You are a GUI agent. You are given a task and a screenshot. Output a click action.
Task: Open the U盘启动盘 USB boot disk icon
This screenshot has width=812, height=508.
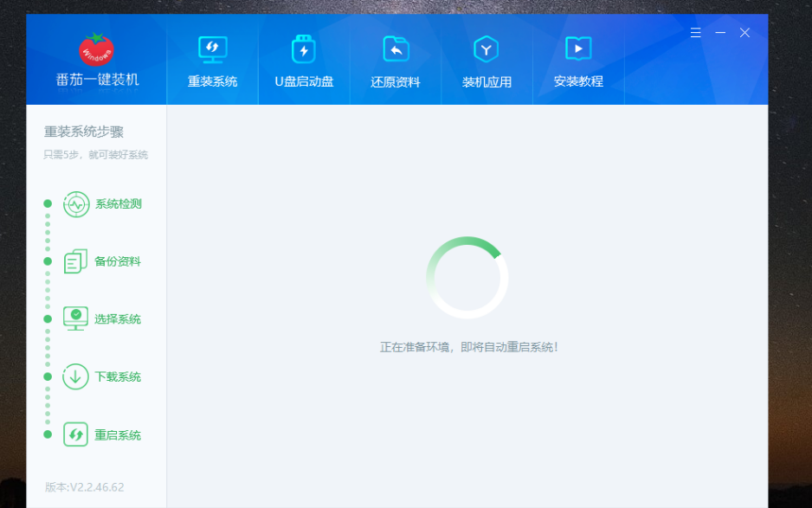(x=304, y=49)
